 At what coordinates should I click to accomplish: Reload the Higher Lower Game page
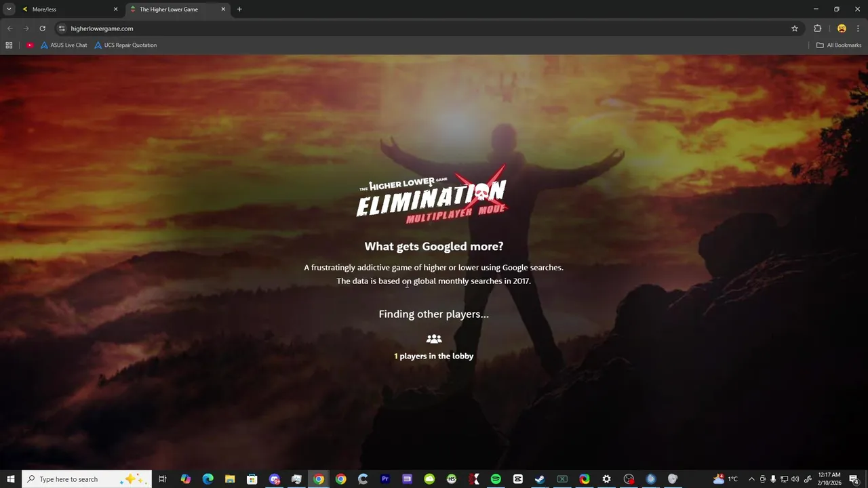point(42,28)
